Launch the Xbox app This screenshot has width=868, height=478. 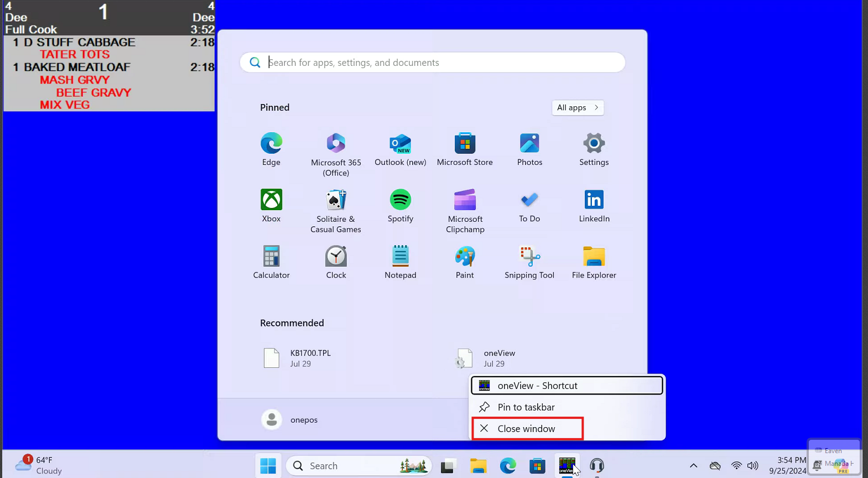click(x=271, y=206)
